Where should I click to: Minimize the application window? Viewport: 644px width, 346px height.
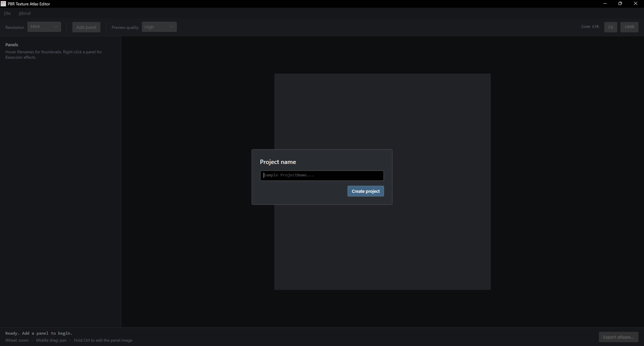pyautogui.click(x=605, y=4)
